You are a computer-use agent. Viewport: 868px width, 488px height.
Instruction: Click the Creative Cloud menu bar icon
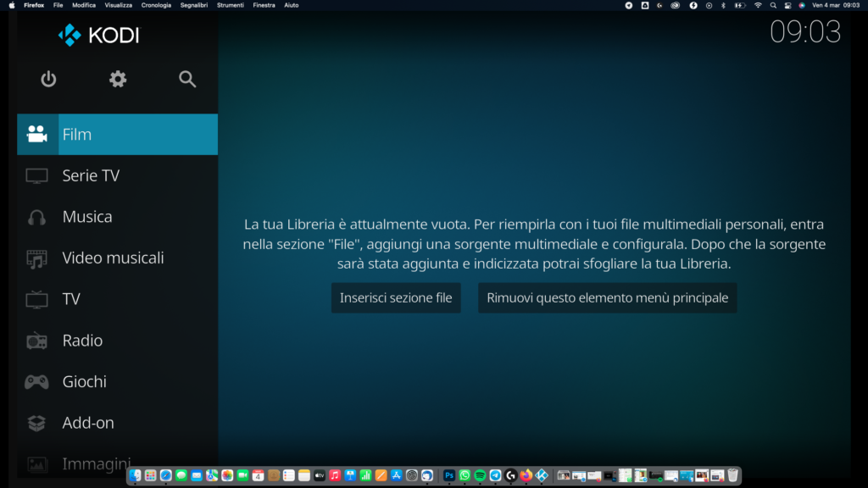pyautogui.click(x=676, y=5)
